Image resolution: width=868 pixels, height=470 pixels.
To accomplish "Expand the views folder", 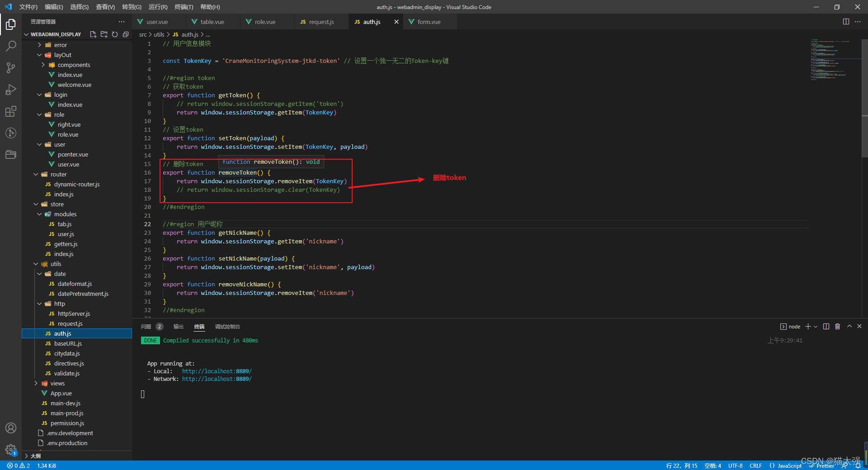I will click(x=36, y=383).
